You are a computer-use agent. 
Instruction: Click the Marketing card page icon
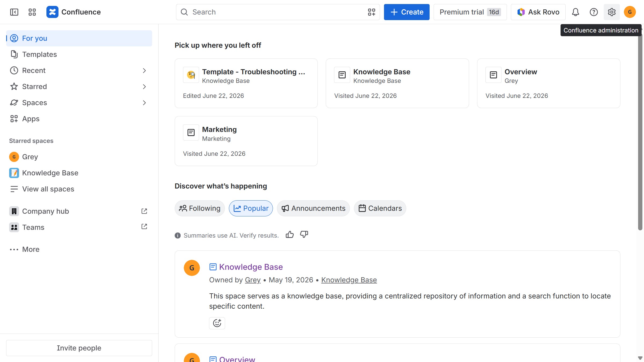click(x=191, y=132)
